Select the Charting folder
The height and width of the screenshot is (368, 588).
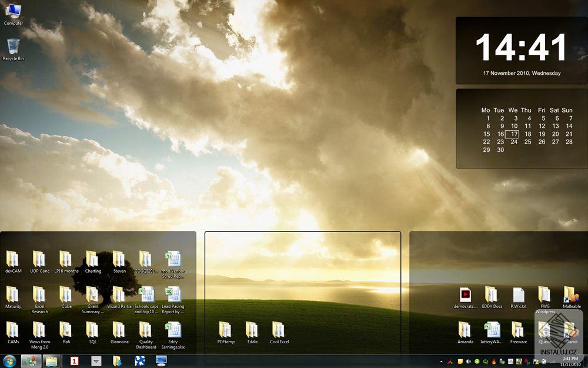pyautogui.click(x=93, y=262)
